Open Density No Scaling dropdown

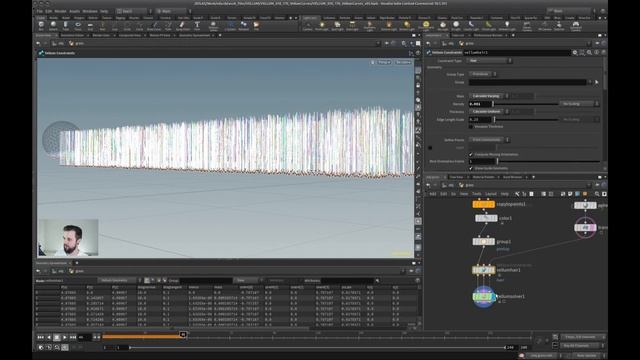pos(579,104)
